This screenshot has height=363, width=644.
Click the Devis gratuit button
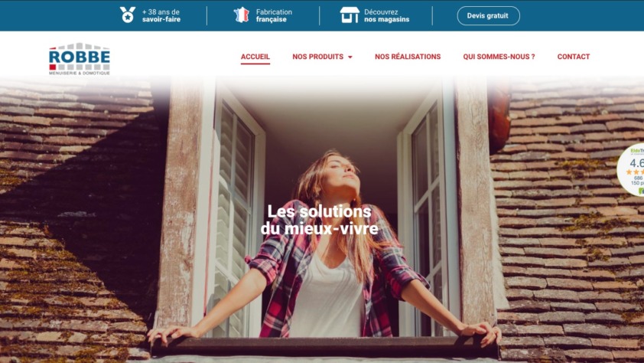[x=488, y=15]
